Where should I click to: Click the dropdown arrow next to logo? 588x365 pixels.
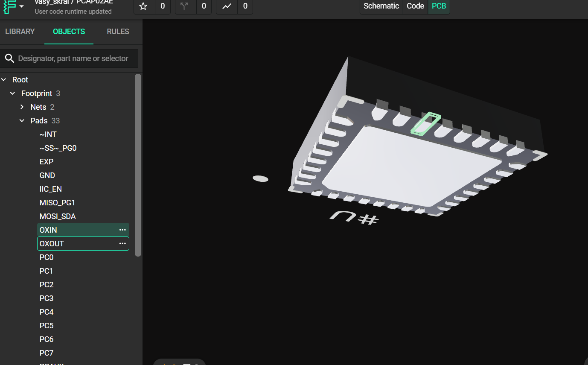click(x=22, y=6)
